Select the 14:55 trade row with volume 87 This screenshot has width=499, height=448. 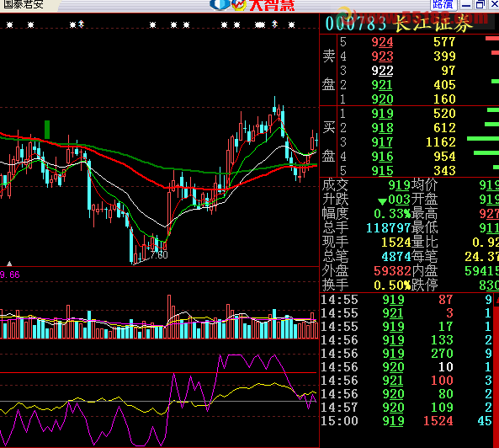tap(407, 300)
